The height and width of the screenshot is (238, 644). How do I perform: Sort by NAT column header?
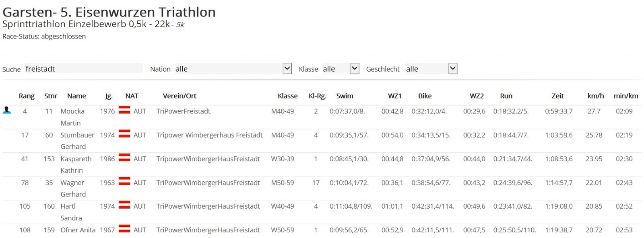coord(132,96)
